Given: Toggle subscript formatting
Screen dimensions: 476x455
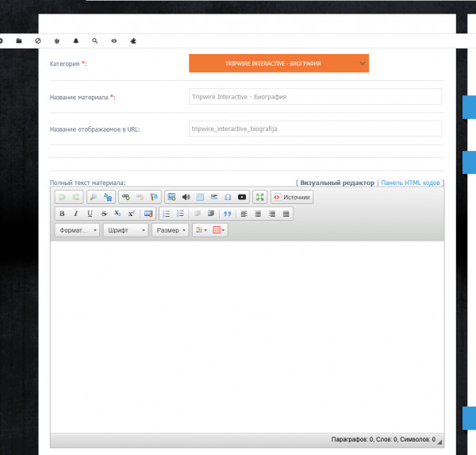Looking at the screenshot, I should [117, 214].
